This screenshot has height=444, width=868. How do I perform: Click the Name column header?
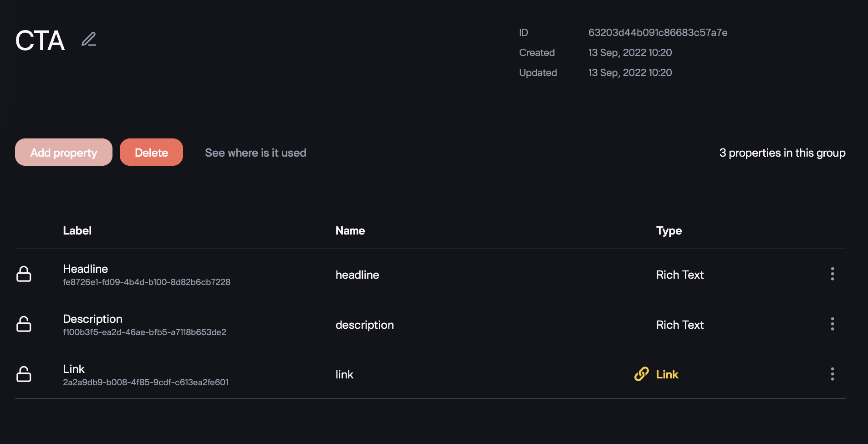(x=350, y=231)
